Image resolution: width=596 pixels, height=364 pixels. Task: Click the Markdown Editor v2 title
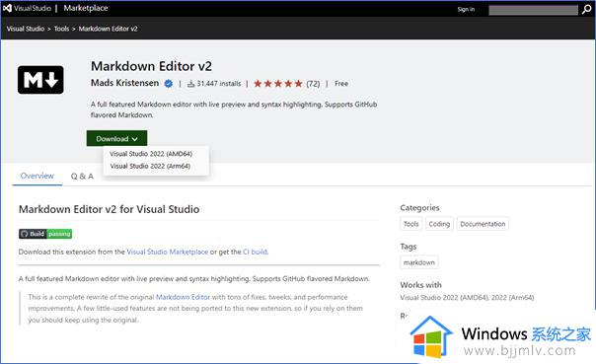151,66
